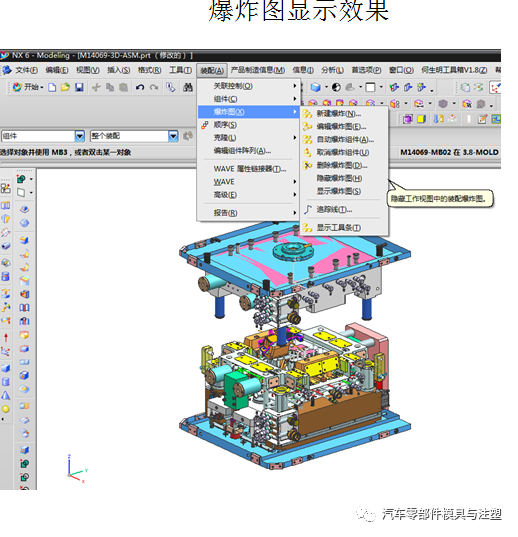This screenshot has height=537, width=518.
Task: Expand the 克隆(L) submenu
Action: [x=249, y=138]
